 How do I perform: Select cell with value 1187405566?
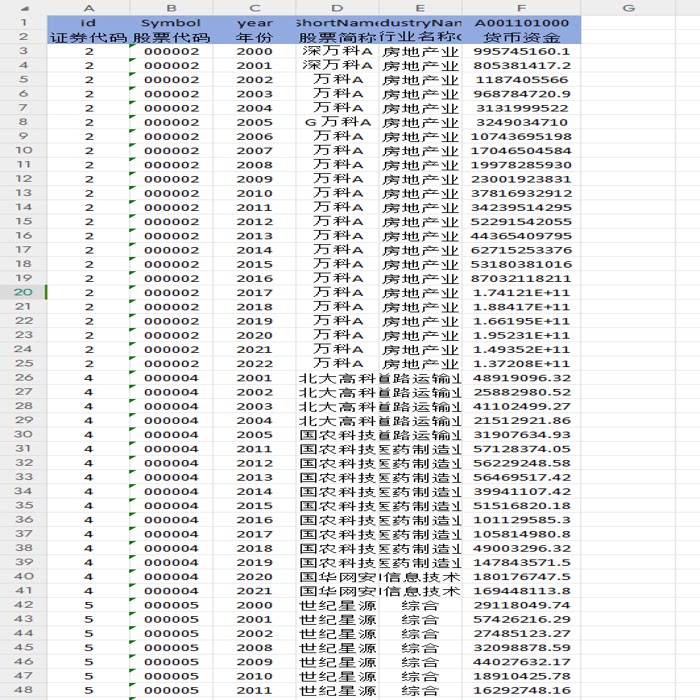click(x=521, y=79)
